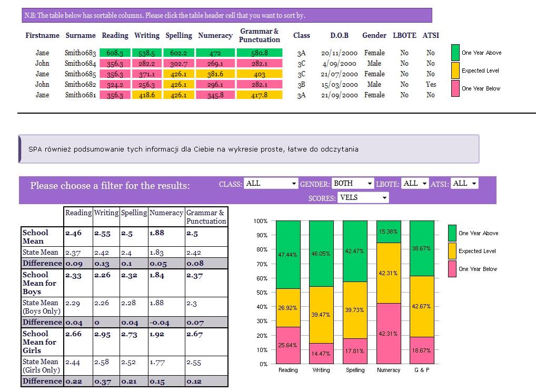Click green One Year Above swatch in chart legend
The width and height of the screenshot is (536, 392).
pyautogui.click(x=452, y=233)
